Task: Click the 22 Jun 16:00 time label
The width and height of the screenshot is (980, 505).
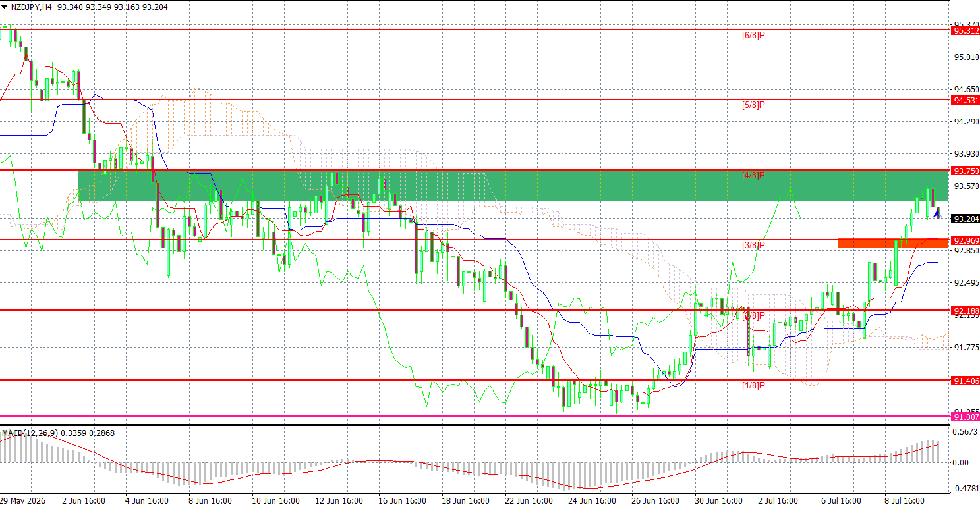Action: click(529, 500)
